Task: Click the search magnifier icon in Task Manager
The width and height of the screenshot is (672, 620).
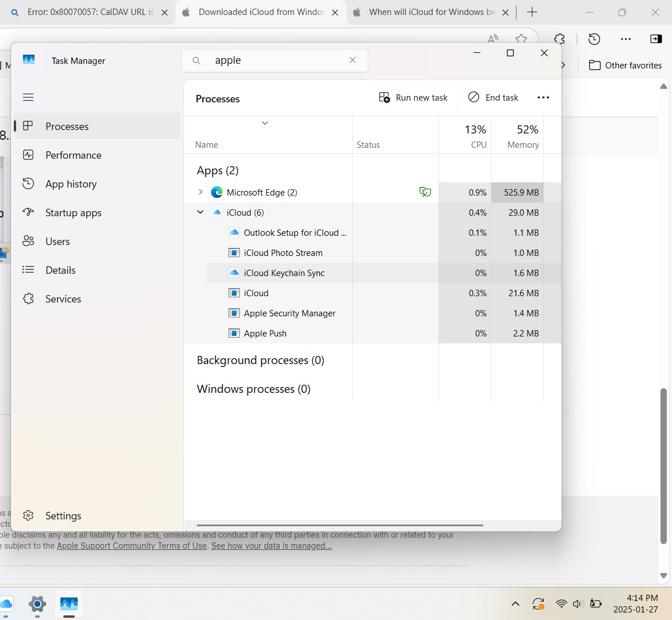Action: (196, 60)
